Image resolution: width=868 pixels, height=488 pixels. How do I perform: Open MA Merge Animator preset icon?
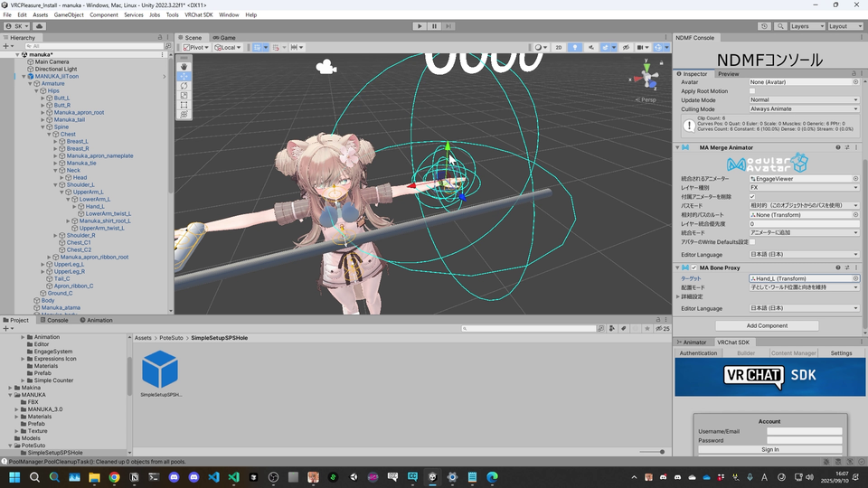(x=847, y=147)
